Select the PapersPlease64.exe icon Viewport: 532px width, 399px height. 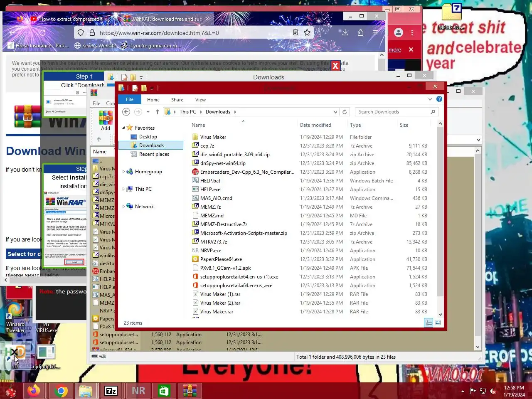click(195, 259)
